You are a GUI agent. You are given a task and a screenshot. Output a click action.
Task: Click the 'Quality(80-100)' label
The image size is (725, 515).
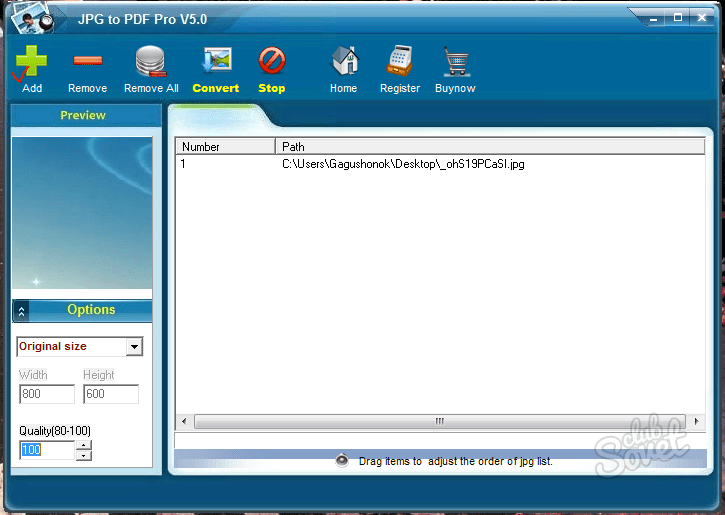point(55,431)
